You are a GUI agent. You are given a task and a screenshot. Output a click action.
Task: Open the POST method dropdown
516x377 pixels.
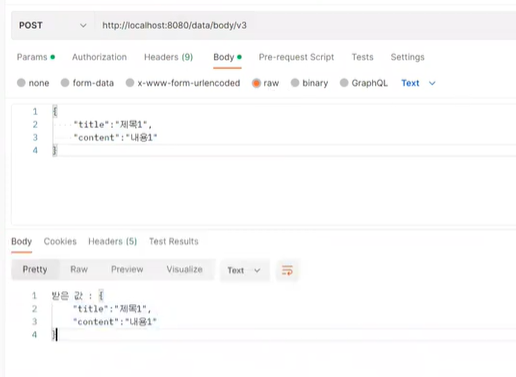(53, 25)
